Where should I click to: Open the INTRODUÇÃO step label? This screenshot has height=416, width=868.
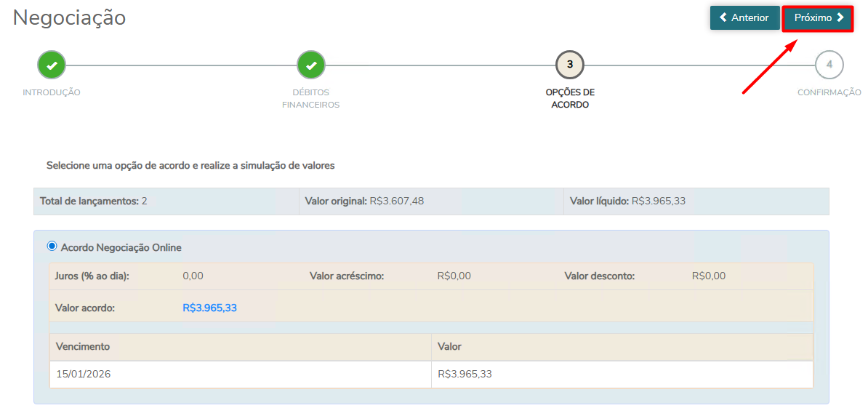(52, 92)
